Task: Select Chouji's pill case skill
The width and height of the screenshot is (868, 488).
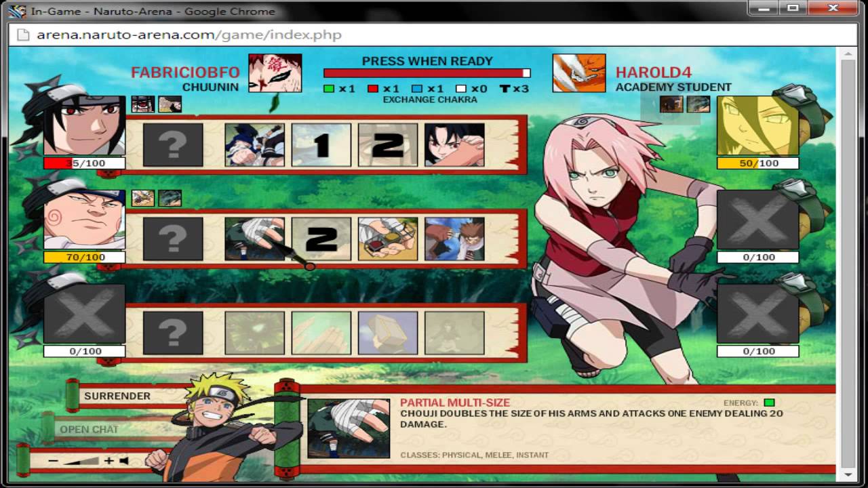Action: pyautogui.click(x=388, y=239)
